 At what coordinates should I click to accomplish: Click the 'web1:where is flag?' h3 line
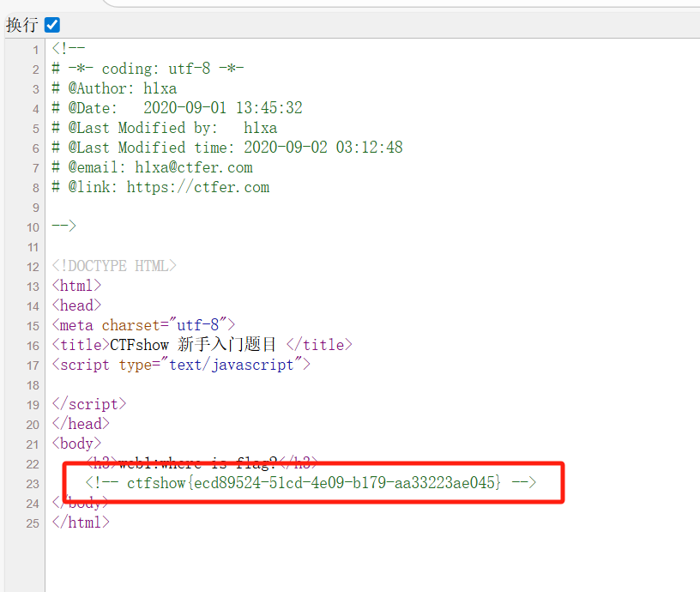[x=202, y=463]
